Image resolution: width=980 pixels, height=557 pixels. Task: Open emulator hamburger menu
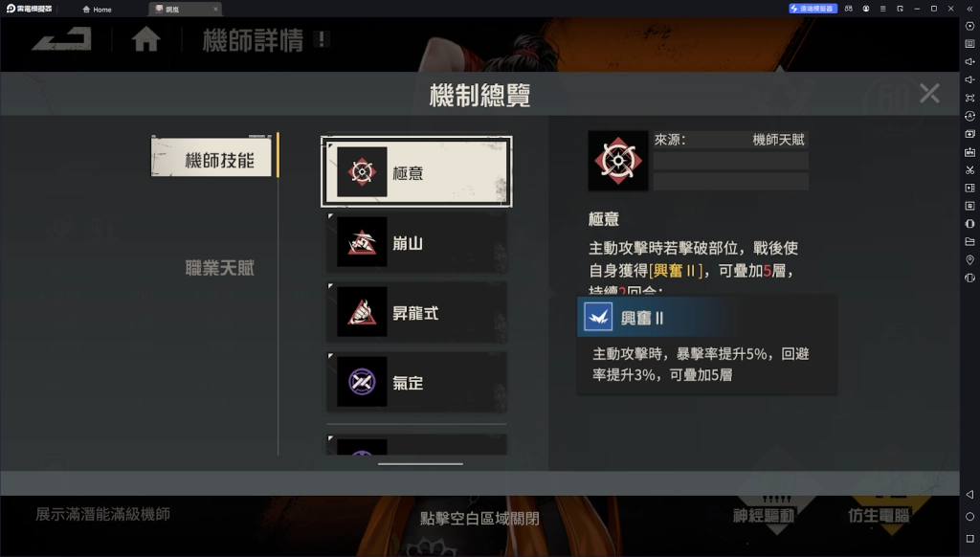882,9
